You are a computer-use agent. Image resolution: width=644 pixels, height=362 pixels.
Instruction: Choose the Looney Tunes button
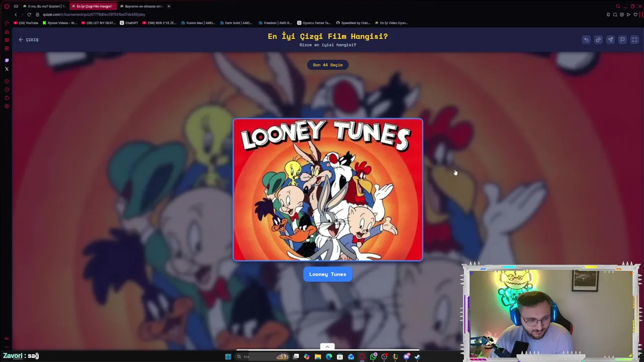click(x=328, y=274)
